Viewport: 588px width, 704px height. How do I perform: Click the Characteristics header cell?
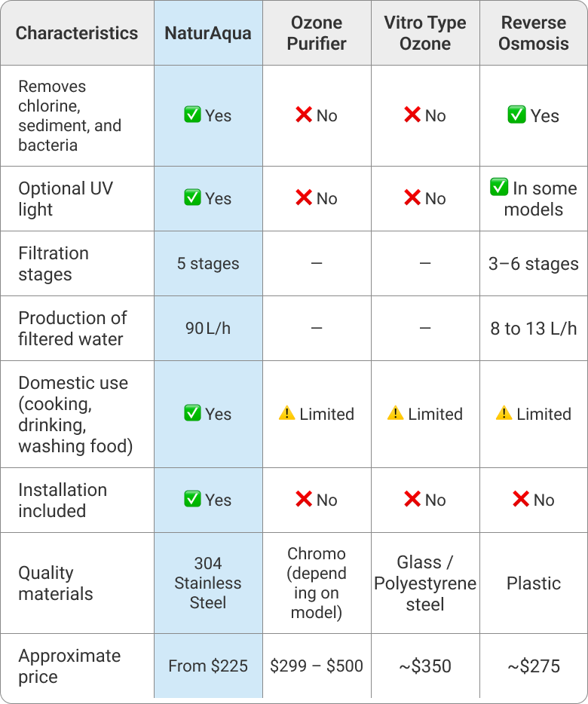point(77,33)
